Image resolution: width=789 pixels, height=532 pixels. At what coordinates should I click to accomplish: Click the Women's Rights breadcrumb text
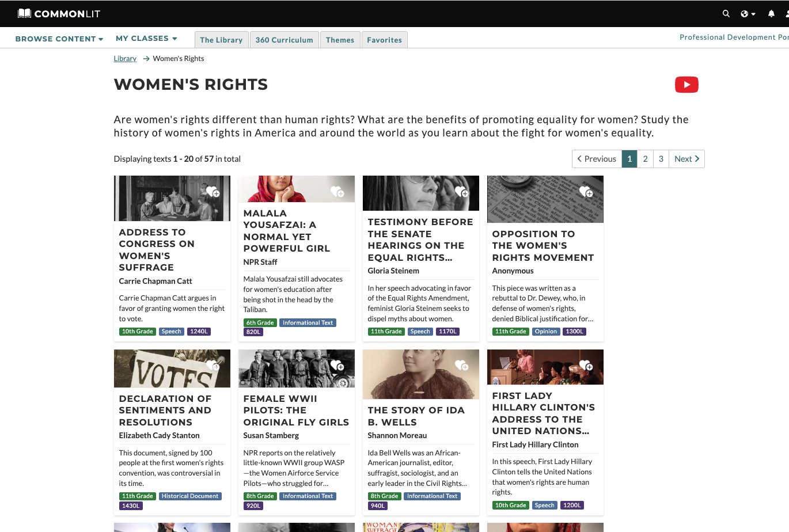coord(179,58)
